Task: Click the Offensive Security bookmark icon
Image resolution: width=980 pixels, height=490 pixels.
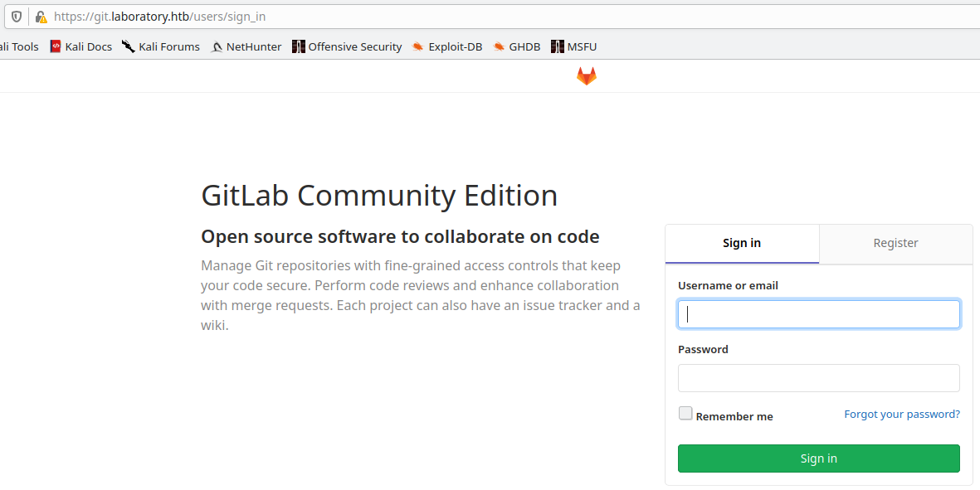Action: point(297,46)
